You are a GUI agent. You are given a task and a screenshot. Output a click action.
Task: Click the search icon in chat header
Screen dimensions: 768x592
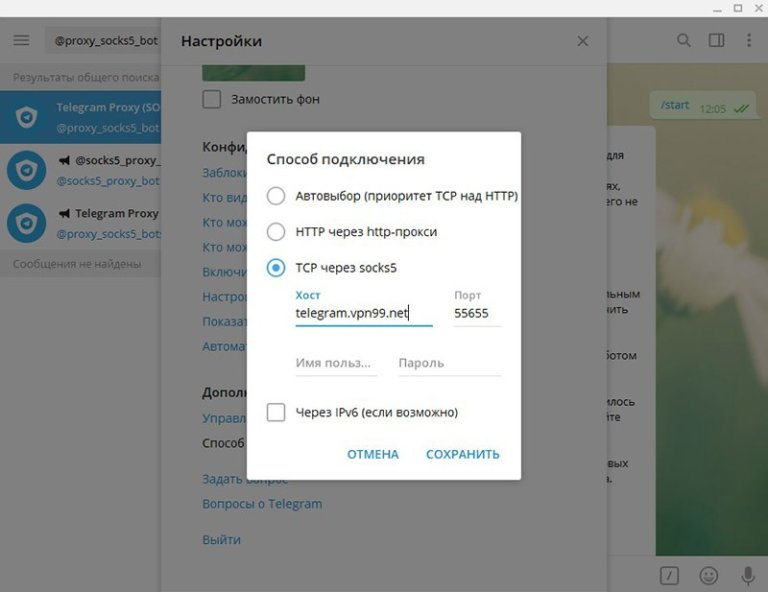click(x=684, y=41)
